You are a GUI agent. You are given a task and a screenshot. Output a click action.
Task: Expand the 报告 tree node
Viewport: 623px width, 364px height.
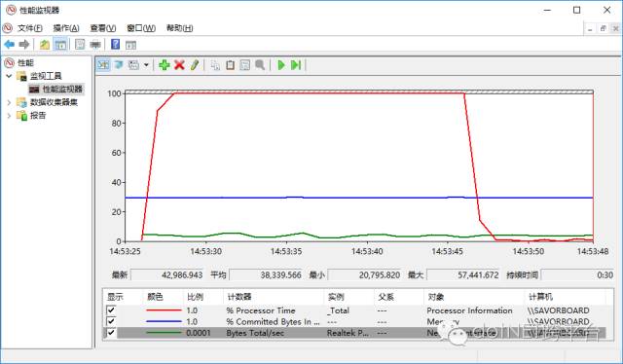click(x=9, y=116)
